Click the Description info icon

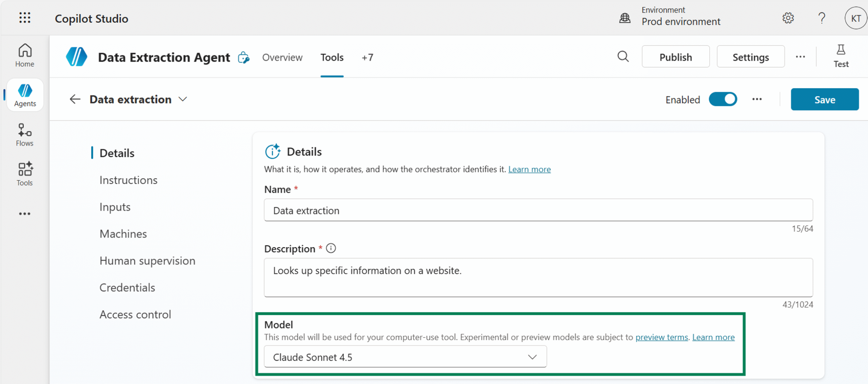[331, 248]
